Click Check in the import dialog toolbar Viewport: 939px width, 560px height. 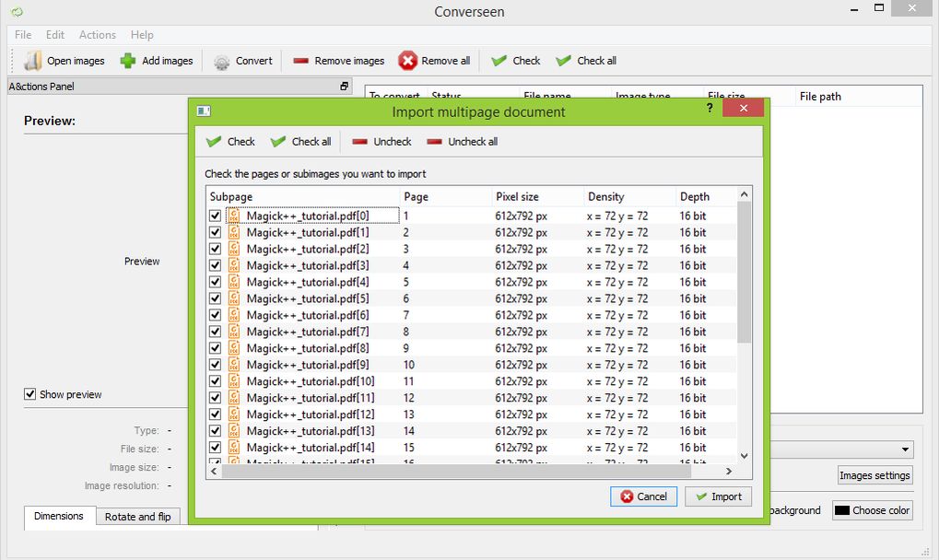pos(230,142)
